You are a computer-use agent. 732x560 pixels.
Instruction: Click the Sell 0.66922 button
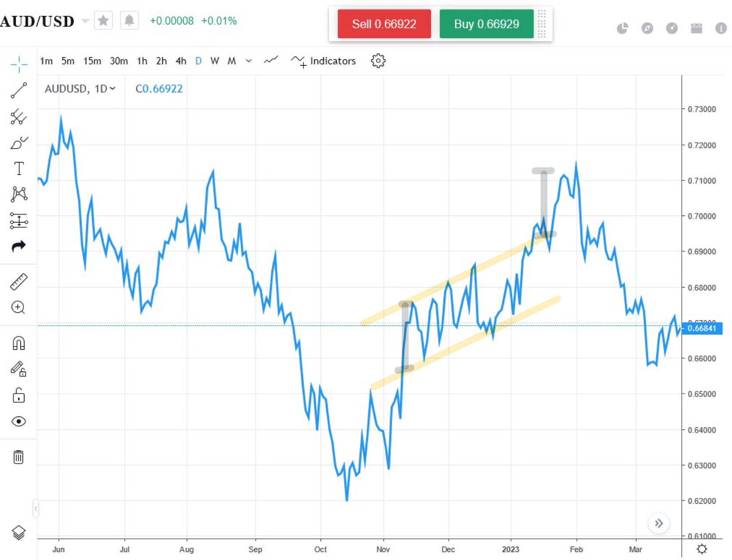[x=384, y=24]
